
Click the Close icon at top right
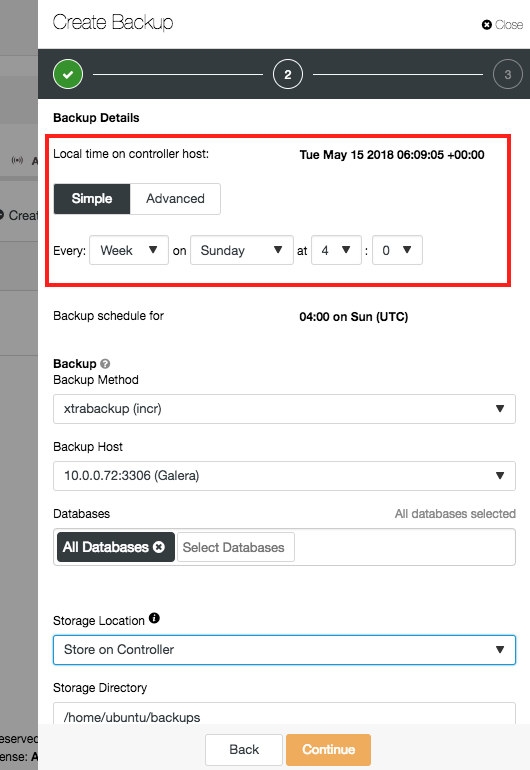coord(486,25)
